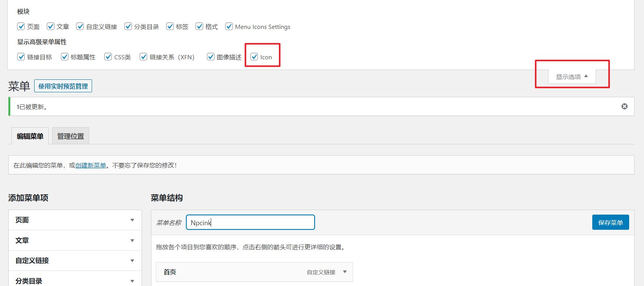Uncheck the CSS类 property checkbox
The width and height of the screenshot is (644, 286).
click(x=108, y=57)
